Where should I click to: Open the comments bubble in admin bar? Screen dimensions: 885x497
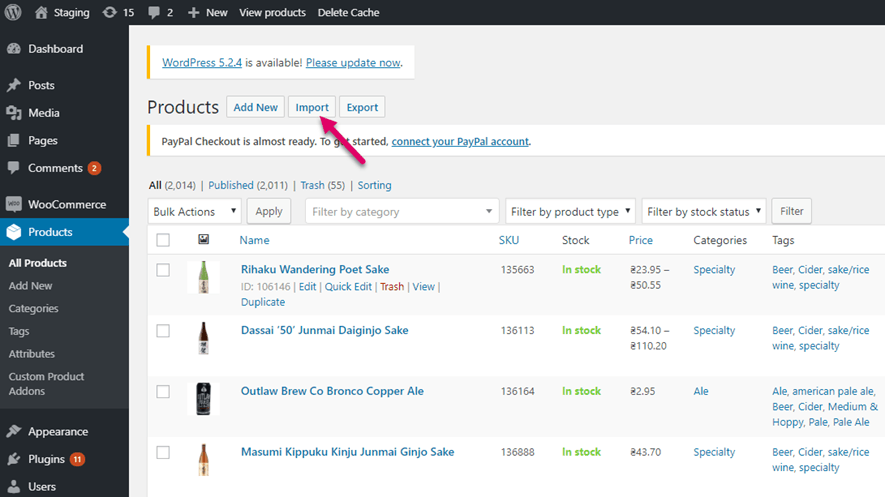point(154,12)
